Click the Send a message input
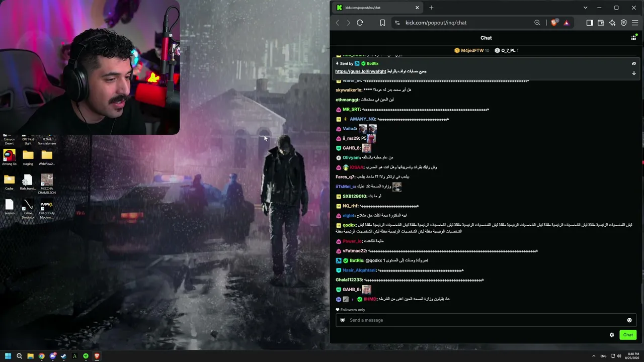This screenshot has width=644, height=362. point(486,320)
